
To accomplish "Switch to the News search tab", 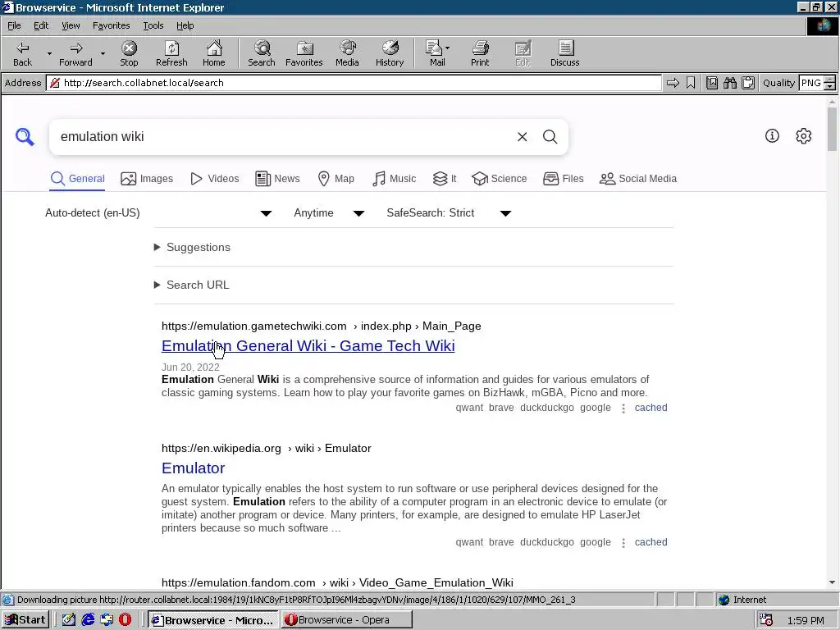I will tap(277, 179).
